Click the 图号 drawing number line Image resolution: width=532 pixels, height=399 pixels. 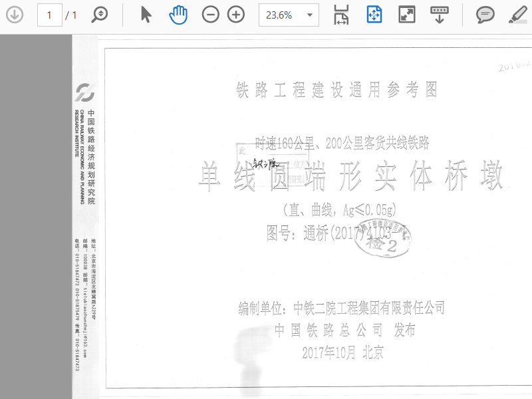click(x=336, y=233)
